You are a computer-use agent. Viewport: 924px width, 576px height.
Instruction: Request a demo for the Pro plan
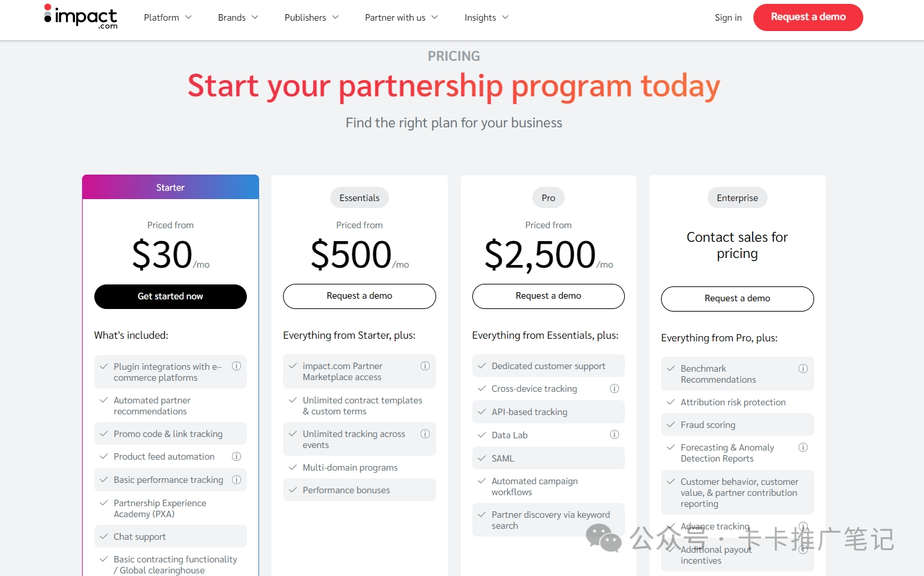click(x=549, y=296)
